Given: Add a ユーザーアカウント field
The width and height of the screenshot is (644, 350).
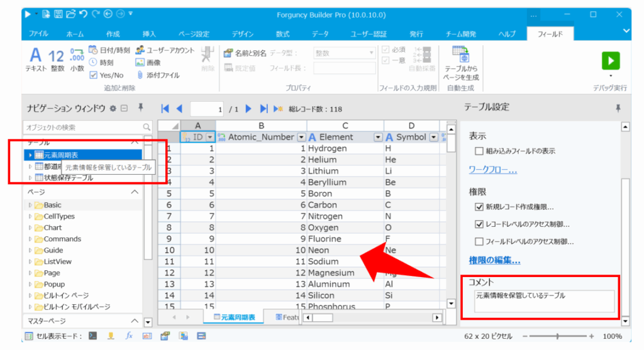Looking at the screenshot, I should (165, 50).
